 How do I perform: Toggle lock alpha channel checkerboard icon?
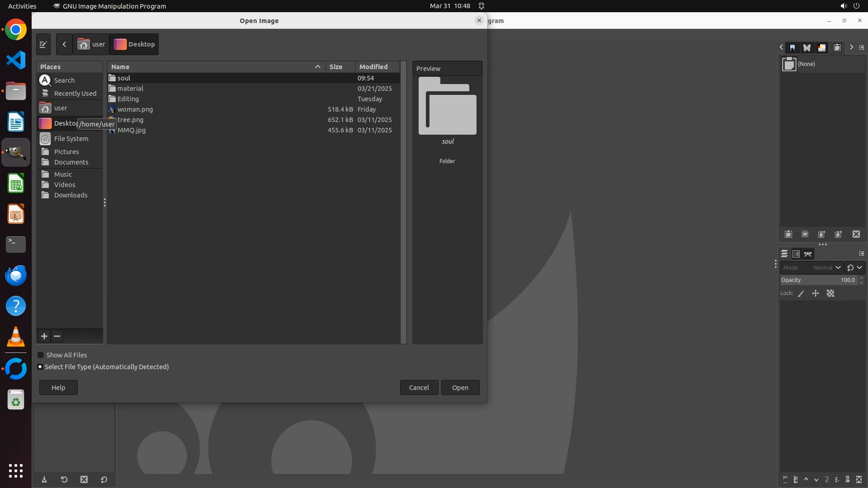click(x=830, y=294)
